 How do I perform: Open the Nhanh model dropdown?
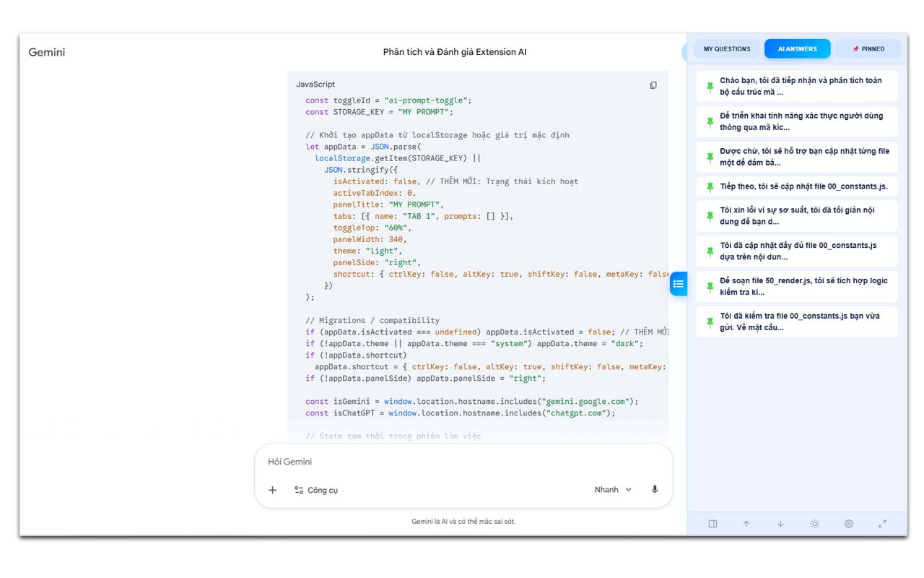pyautogui.click(x=613, y=490)
